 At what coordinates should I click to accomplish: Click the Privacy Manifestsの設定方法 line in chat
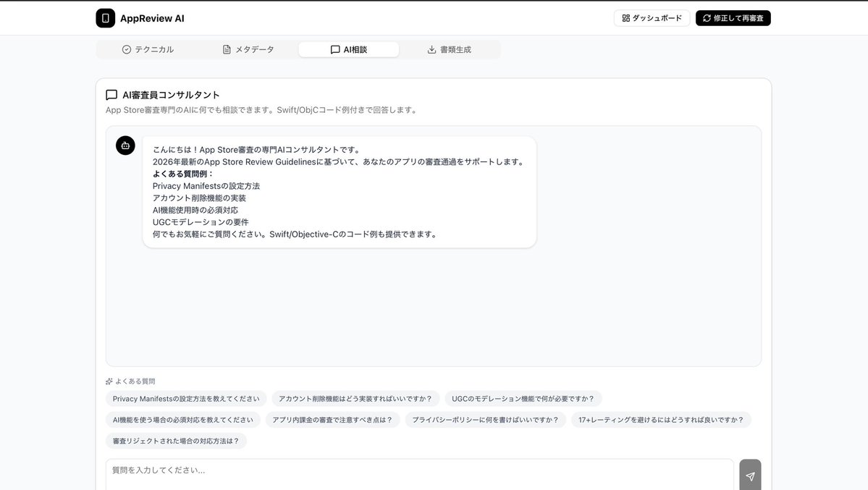click(206, 186)
